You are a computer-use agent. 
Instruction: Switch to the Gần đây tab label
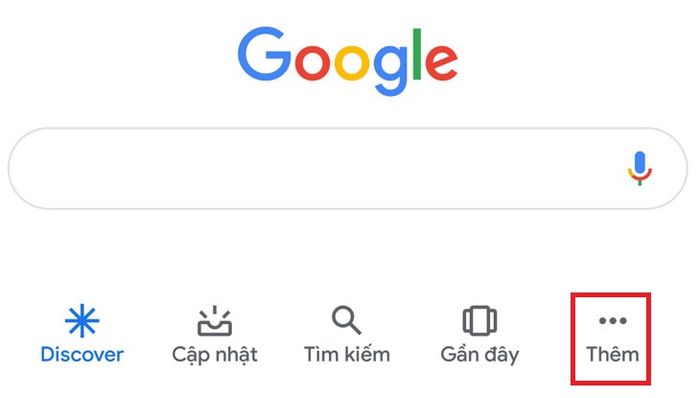click(480, 356)
